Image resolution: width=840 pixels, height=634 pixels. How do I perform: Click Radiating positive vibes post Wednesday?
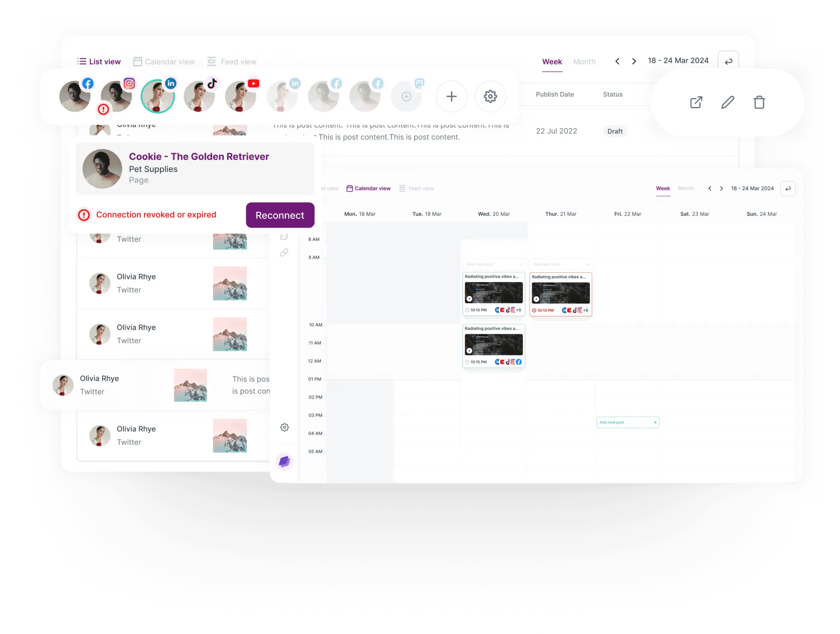pyautogui.click(x=493, y=293)
